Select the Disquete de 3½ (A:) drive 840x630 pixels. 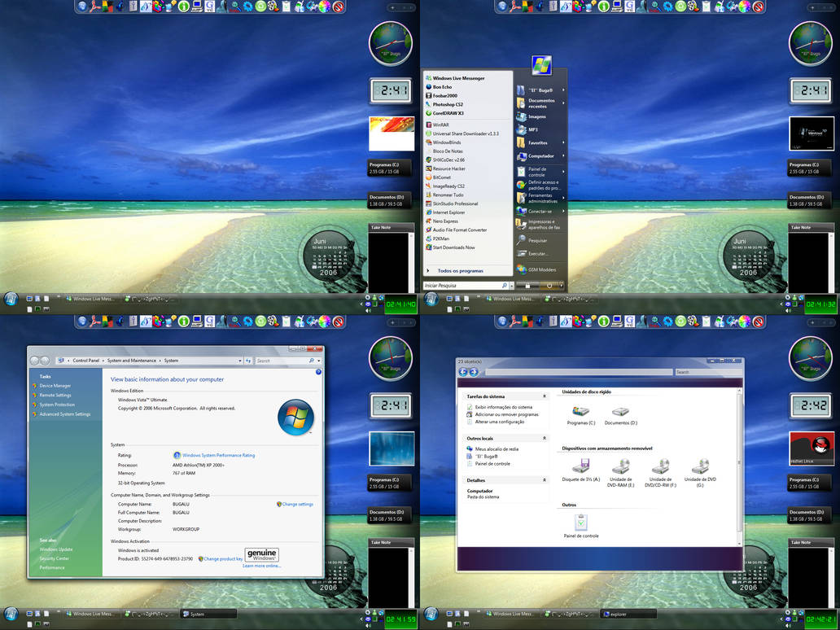[580, 470]
